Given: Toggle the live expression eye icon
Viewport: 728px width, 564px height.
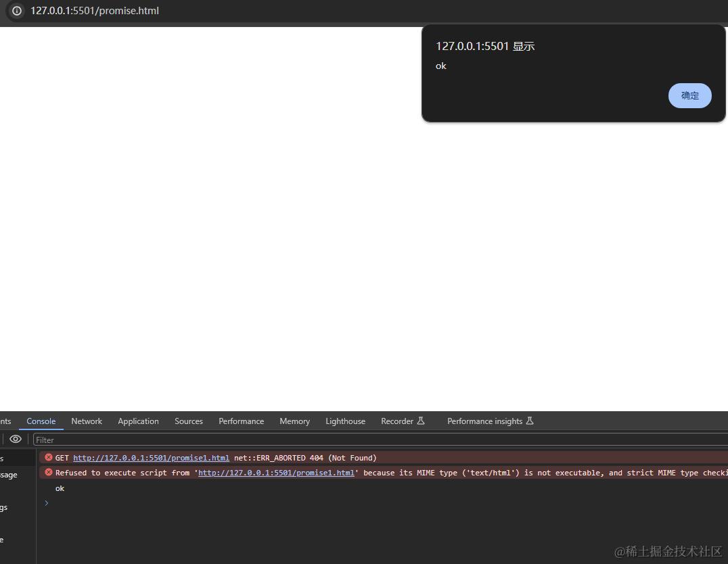Looking at the screenshot, I should (x=16, y=439).
